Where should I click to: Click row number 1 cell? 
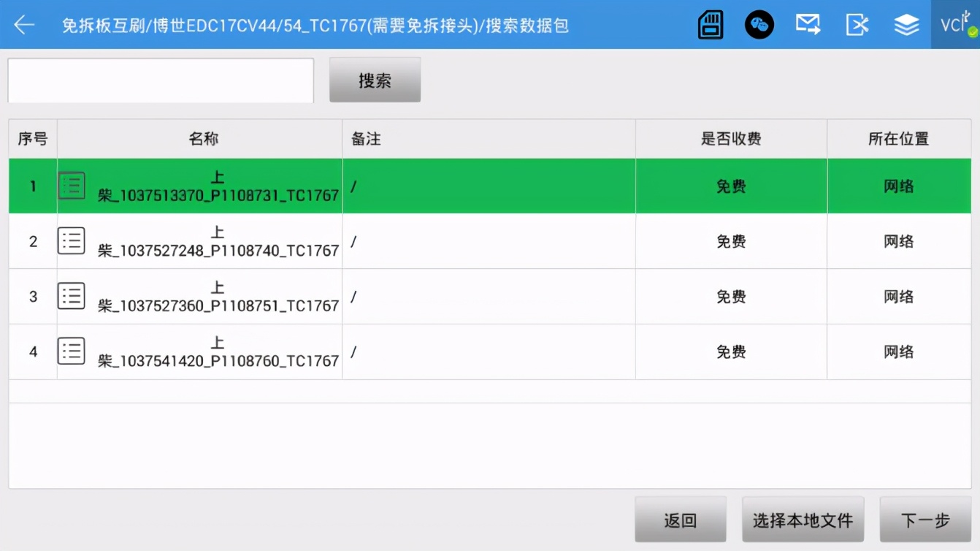(33, 186)
